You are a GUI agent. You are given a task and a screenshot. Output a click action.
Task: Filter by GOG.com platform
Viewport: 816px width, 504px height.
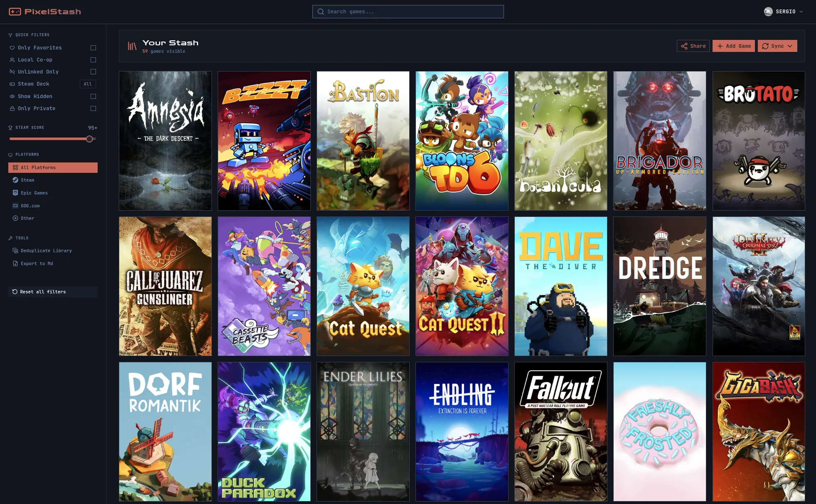53,206
